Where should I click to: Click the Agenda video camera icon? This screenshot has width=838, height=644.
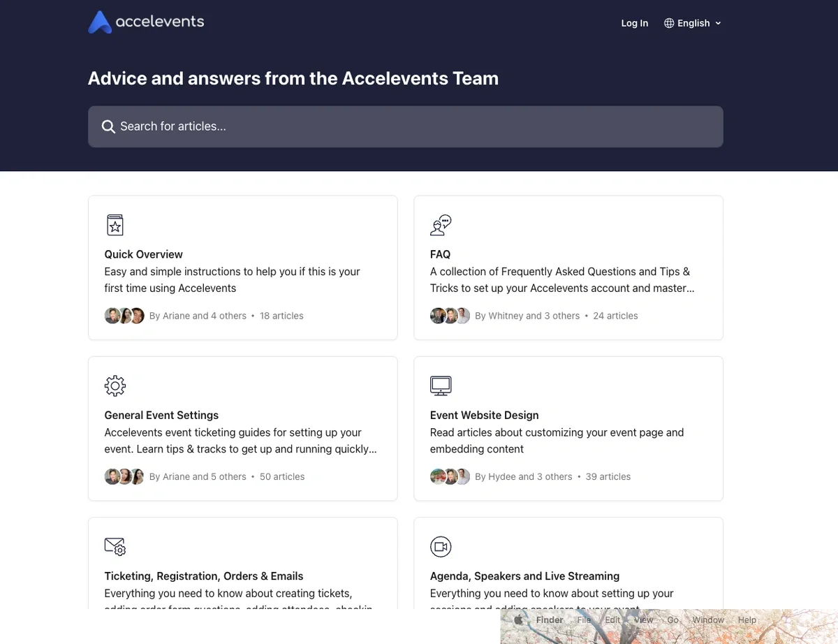(x=441, y=546)
